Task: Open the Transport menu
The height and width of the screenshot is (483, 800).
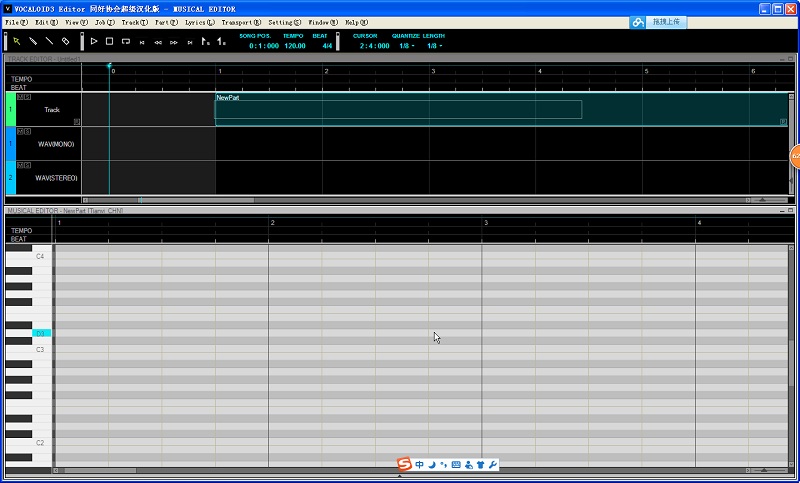Action: pos(240,21)
